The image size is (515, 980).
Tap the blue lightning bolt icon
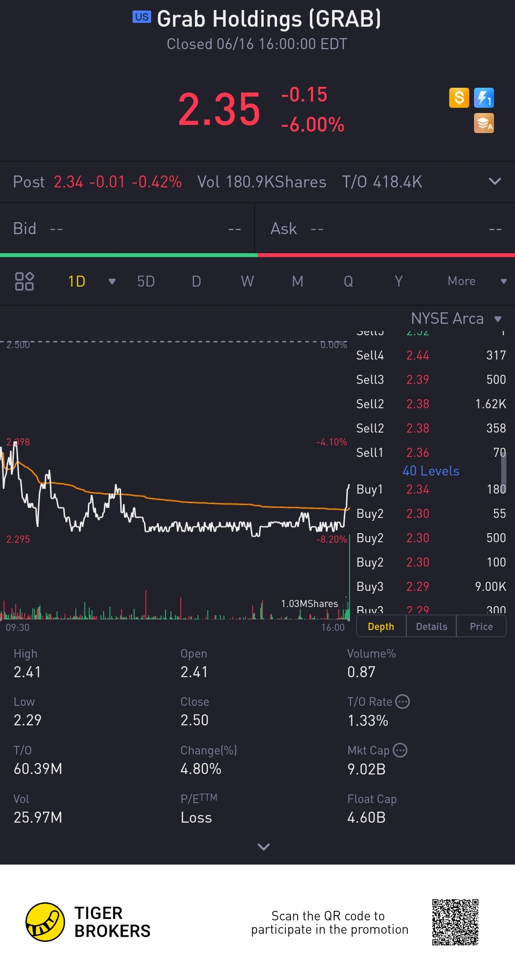tap(484, 98)
